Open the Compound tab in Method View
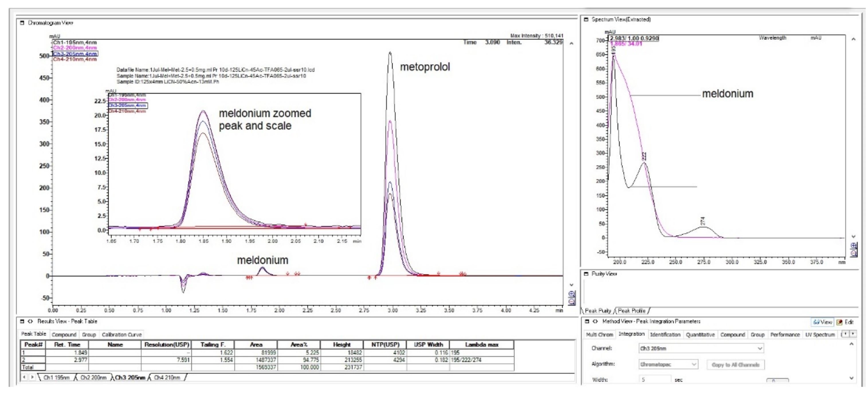Viewport: 868px width, 393px height. [733, 335]
